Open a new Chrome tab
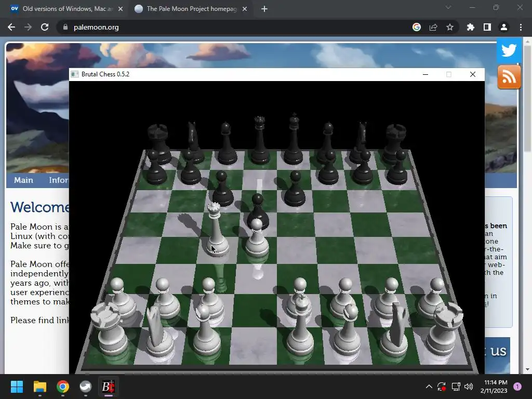 point(264,9)
